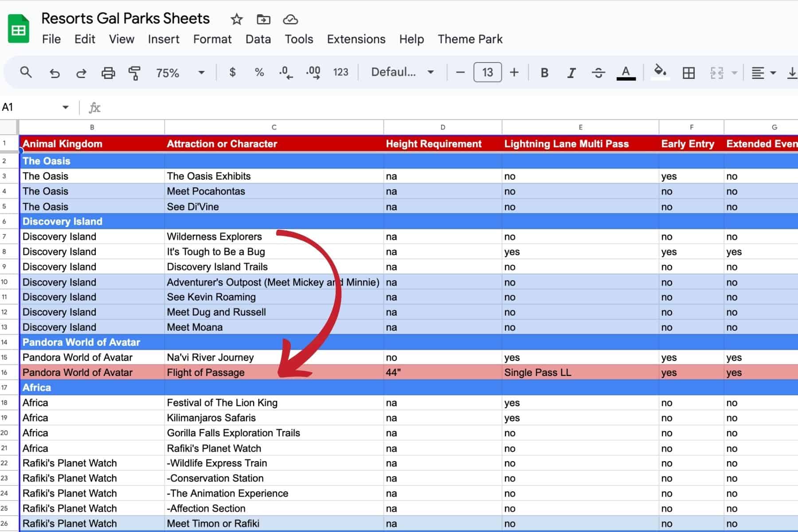This screenshot has height=532, width=798.
Task: Toggle bold formatting
Action: pos(544,73)
